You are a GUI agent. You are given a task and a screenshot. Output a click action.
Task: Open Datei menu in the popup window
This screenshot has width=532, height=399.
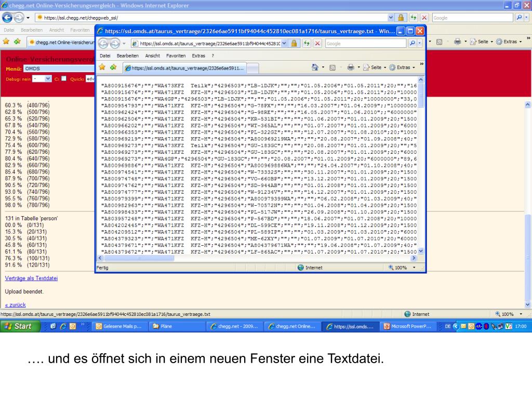[105, 56]
